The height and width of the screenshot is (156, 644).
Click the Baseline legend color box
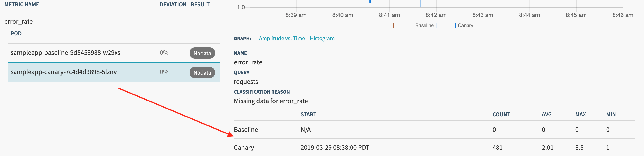[403, 25]
